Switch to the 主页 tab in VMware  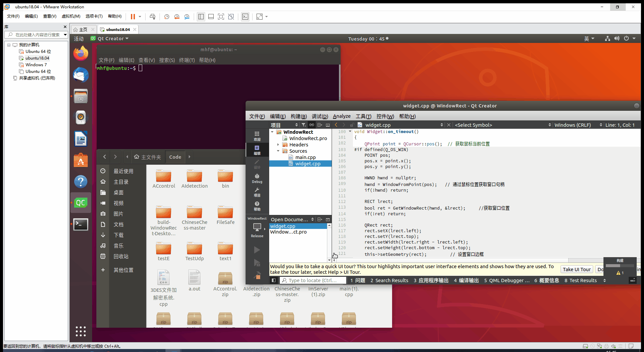[83, 29]
